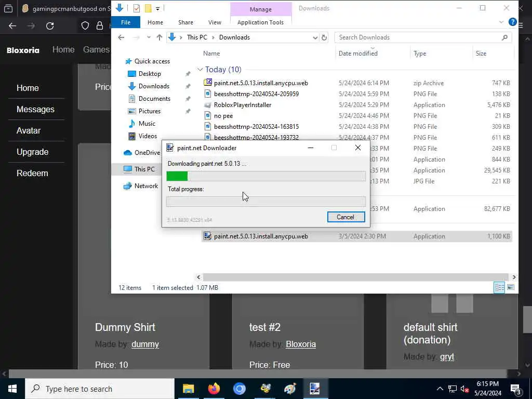
Task: Reload the browser page
Action: click(x=50, y=26)
